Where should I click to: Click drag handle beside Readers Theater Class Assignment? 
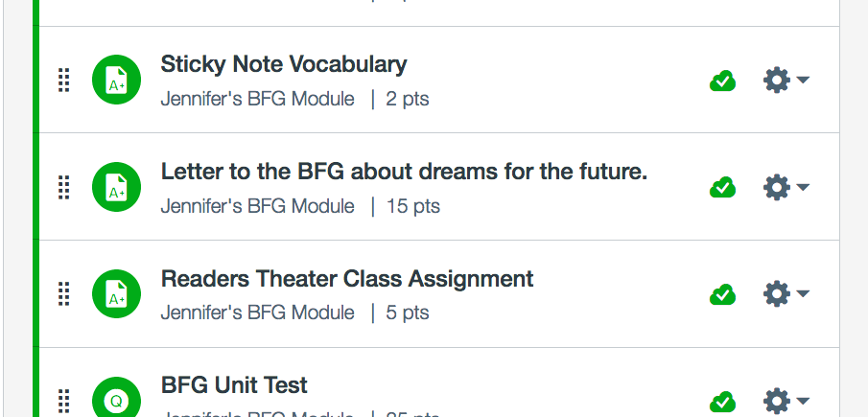(x=64, y=294)
